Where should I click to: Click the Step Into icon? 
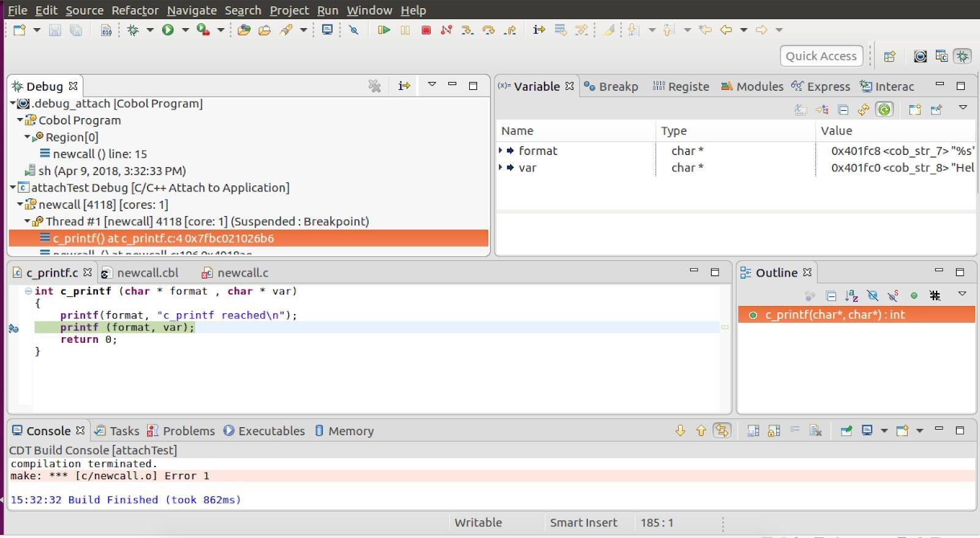467,30
